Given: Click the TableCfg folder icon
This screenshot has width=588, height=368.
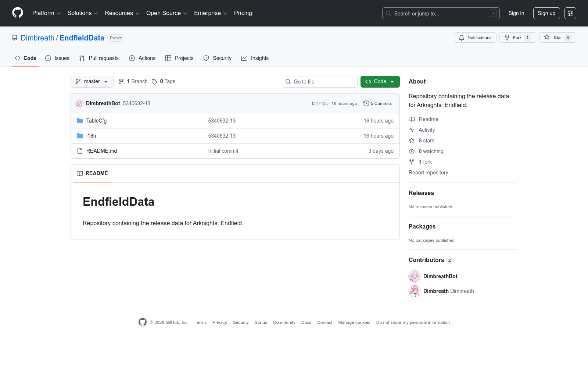Looking at the screenshot, I should (x=80, y=121).
